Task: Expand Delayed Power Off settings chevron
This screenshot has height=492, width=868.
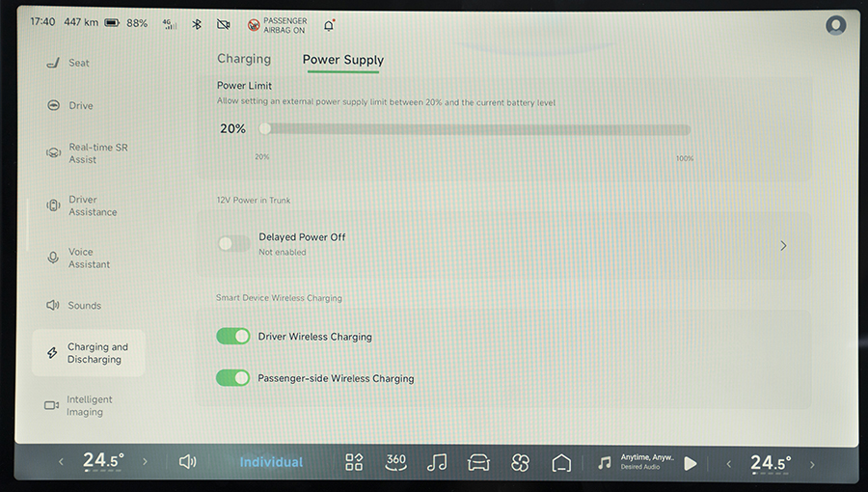Action: click(x=783, y=246)
